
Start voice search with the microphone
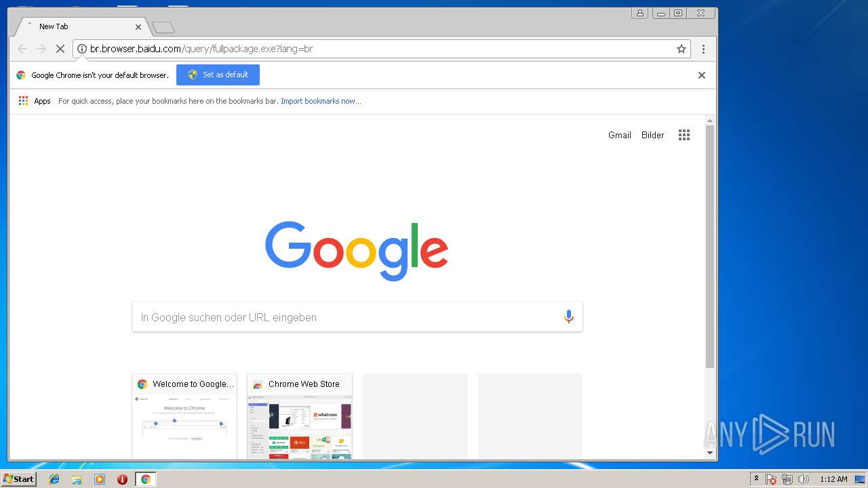(569, 317)
